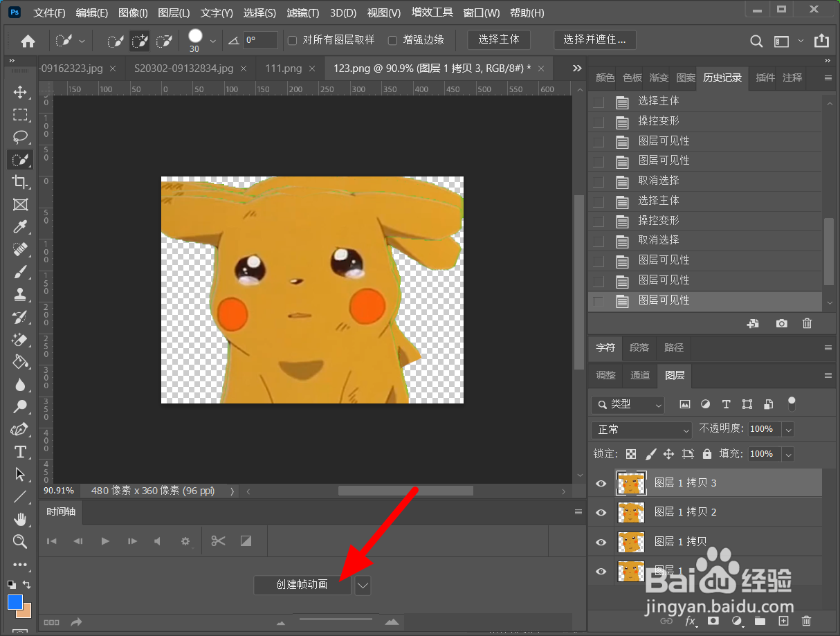
Task: Select the Dodge tool
Action: (20, 407)
